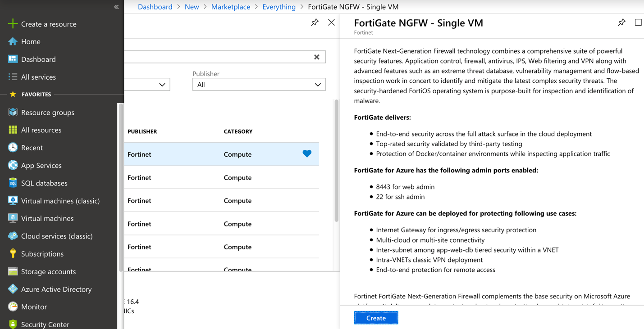
Task: Click the Create button
Action: point(376,318)
